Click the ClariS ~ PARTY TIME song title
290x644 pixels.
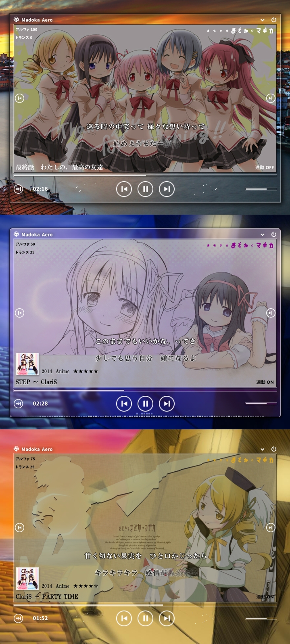(x=47, y=596)
